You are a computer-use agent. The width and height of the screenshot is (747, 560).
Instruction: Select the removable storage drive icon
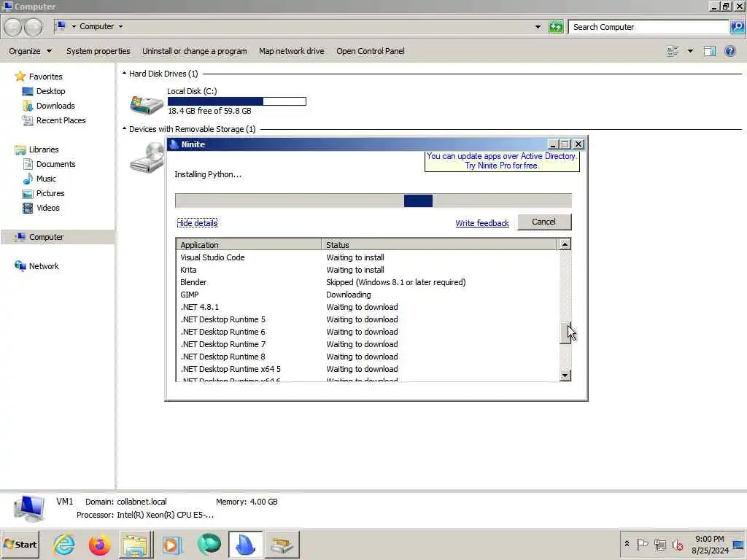click(x=146, y=157)
